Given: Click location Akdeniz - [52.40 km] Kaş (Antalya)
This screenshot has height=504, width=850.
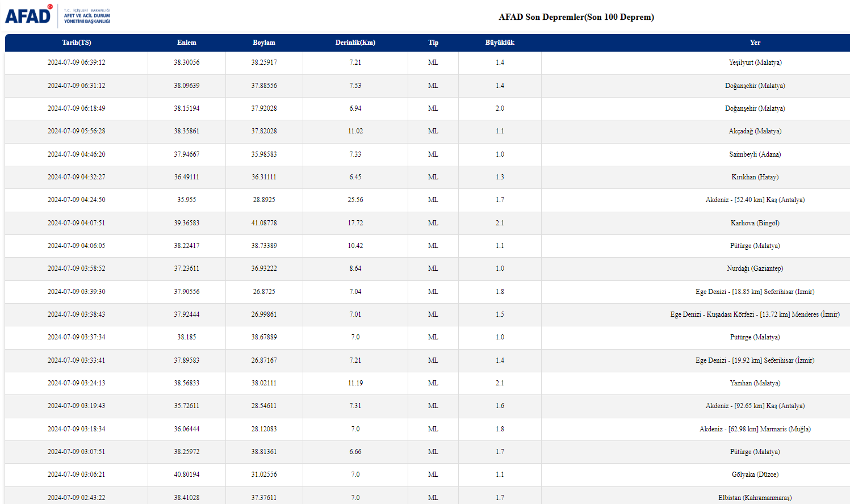Looking at the screenshot, I should (x=755, y=200).
